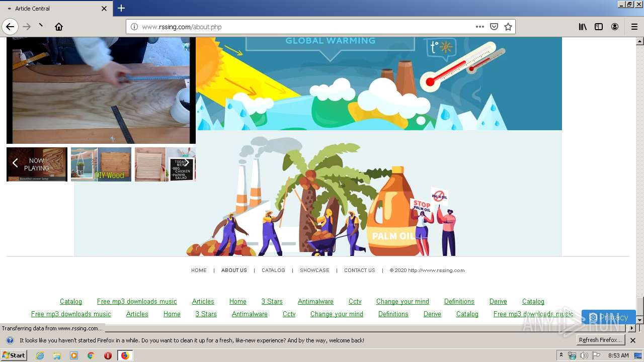Open Change your mind in the upper link row
The width and height of the screenshot is (644, 362).
[x=403, y=302]
